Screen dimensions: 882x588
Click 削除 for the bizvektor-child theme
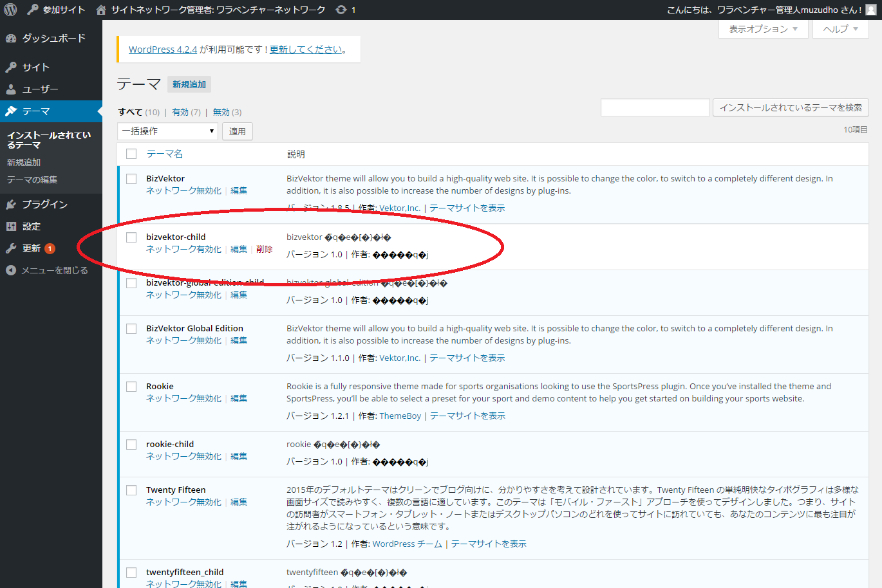click(264, 250)
